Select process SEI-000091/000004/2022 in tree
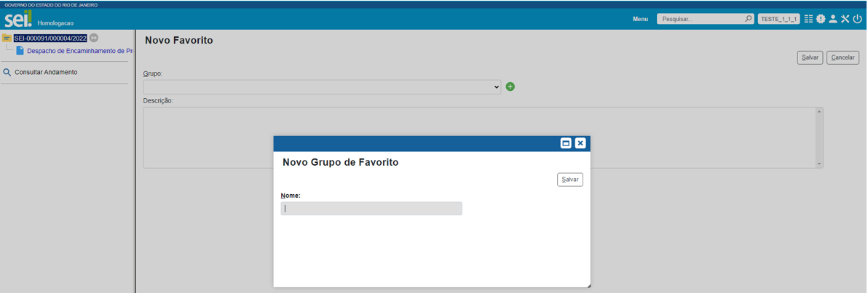This screenshot has height=293, width=868. (50, 38)
